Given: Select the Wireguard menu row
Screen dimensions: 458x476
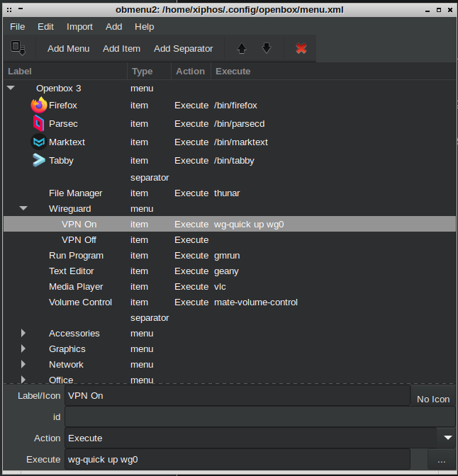Looking at the screenshot, I should (x=230, y=208).
